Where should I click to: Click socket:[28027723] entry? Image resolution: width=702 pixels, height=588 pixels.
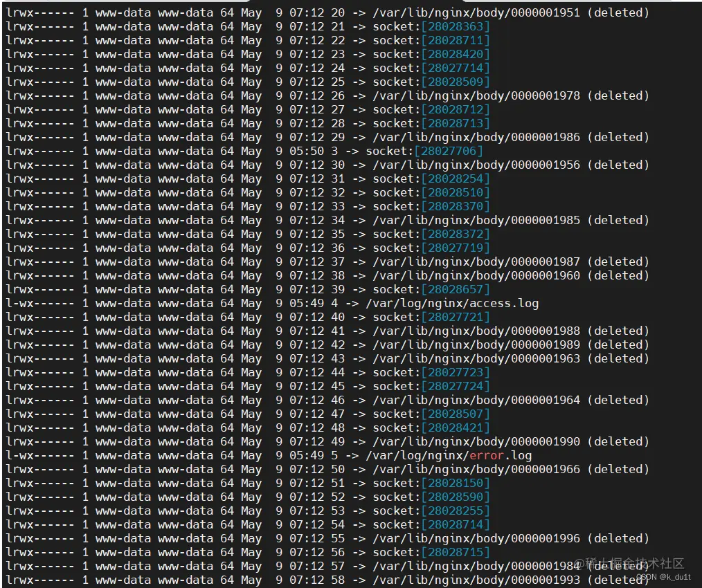coord(431,373)
